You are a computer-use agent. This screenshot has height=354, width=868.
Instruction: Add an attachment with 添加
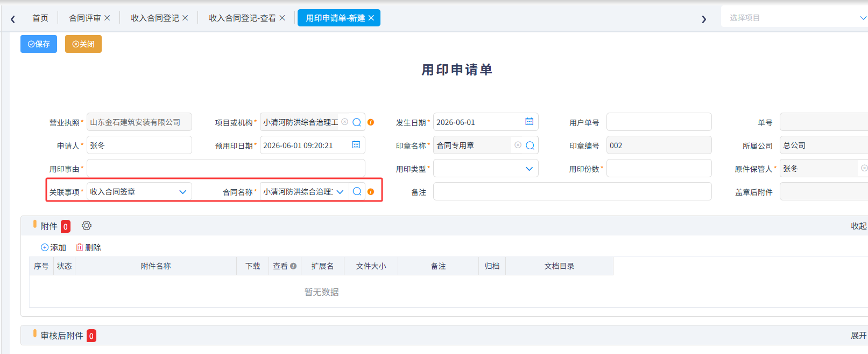(54, 248)
